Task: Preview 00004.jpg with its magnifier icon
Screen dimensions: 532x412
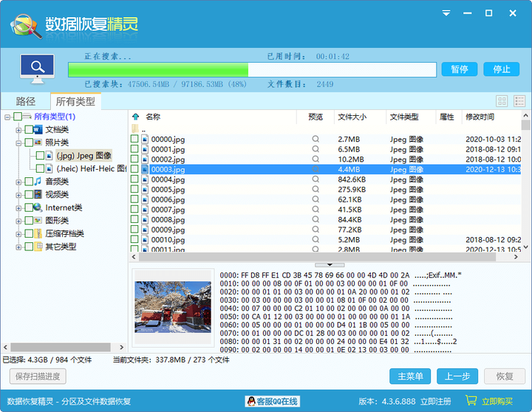Action: pos(316,179)
